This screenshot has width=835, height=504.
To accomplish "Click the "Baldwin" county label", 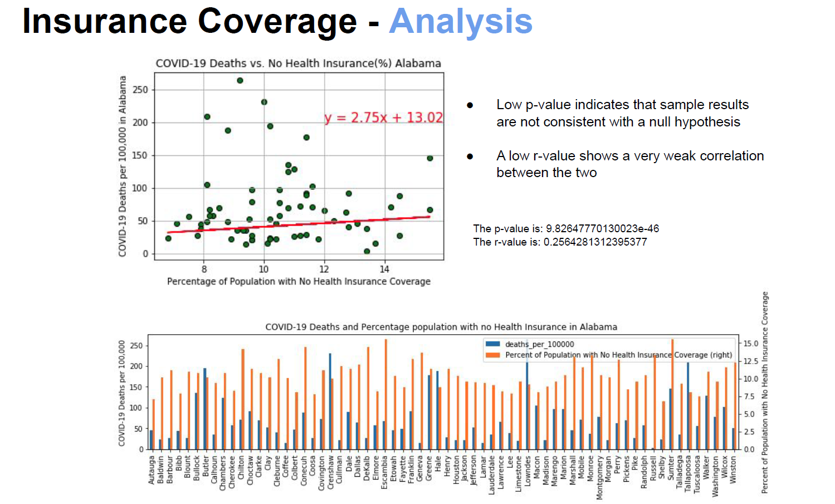I will coord(160,469).
